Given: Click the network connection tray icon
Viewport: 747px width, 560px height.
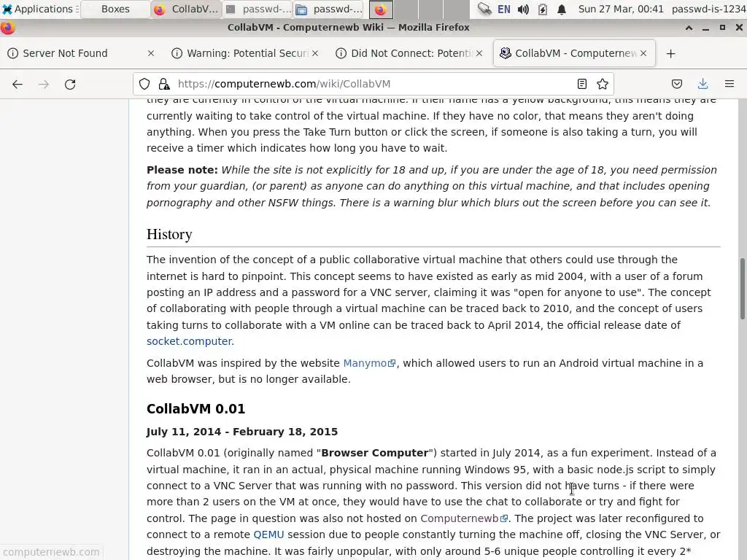Looking at the screenshot, I should [484, 9].
